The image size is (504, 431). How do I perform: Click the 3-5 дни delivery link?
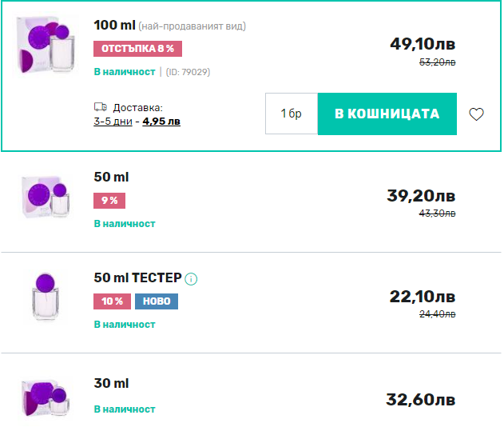point(113,122)
